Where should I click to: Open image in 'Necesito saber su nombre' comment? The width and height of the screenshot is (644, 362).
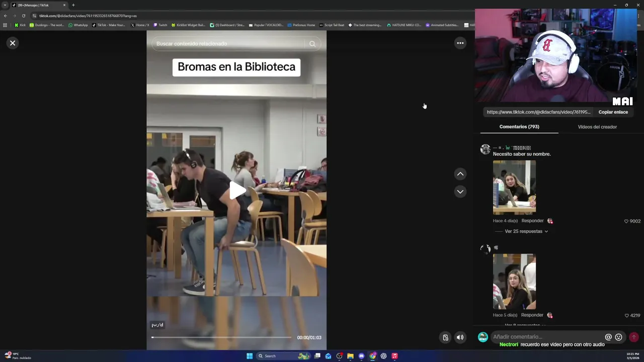coord(514,188)
